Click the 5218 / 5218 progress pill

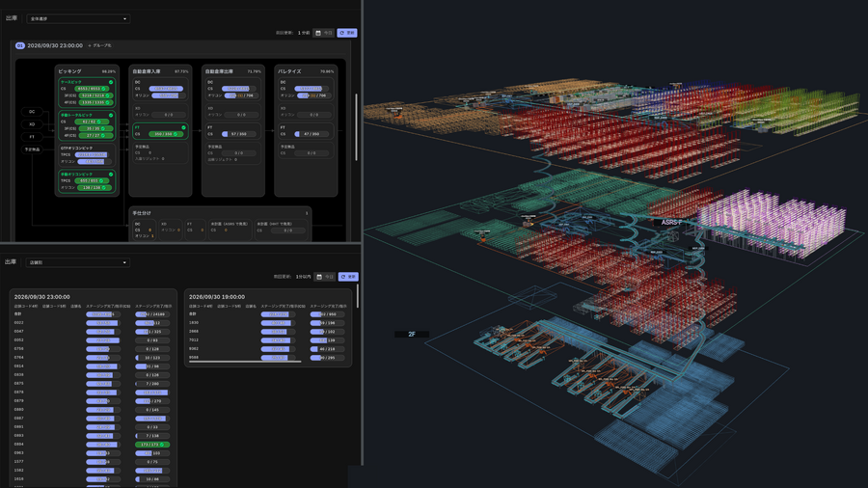95,95
